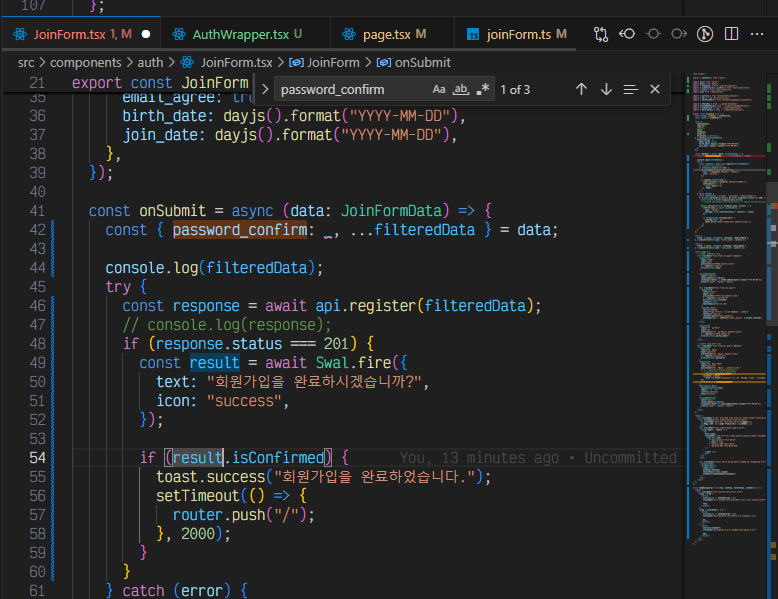Viewport: 778px width, 599px height.
Task: Split the editor to the right
Action: (731, 34)
